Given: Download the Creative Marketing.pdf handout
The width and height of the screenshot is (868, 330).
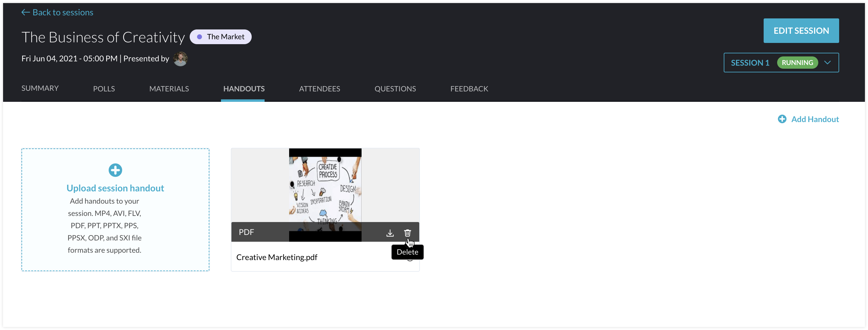Looking at the screenshot, I should tap(390, 233).
